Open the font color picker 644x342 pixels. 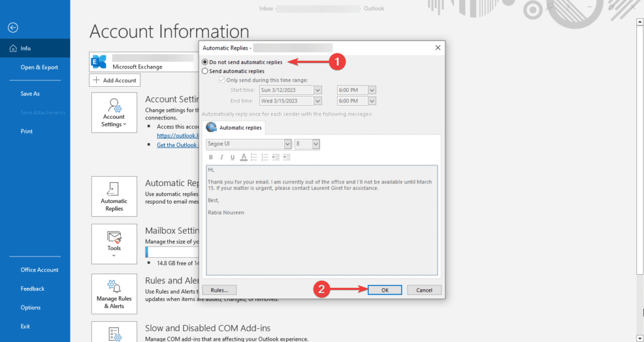pyautogui.click(x=243, y=157)
